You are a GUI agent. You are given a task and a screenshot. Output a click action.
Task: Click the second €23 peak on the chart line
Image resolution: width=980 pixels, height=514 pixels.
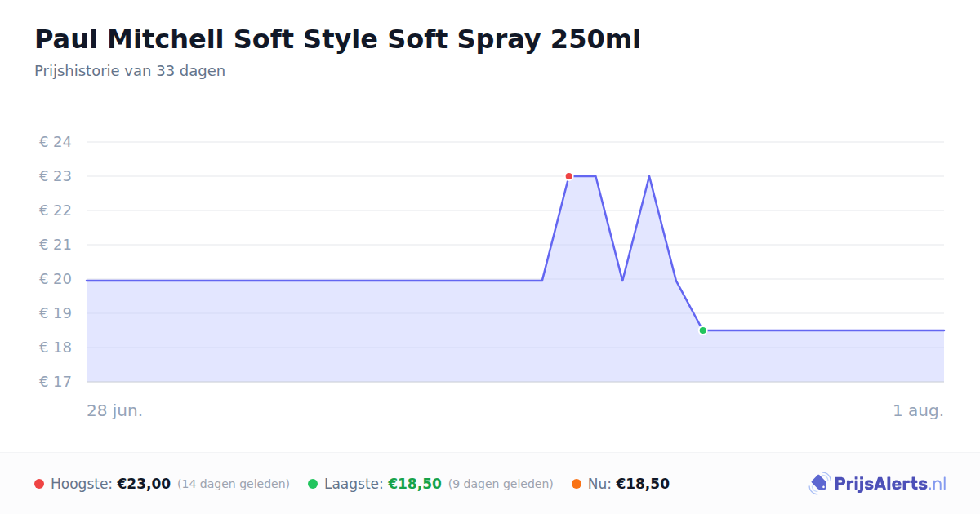649,176
